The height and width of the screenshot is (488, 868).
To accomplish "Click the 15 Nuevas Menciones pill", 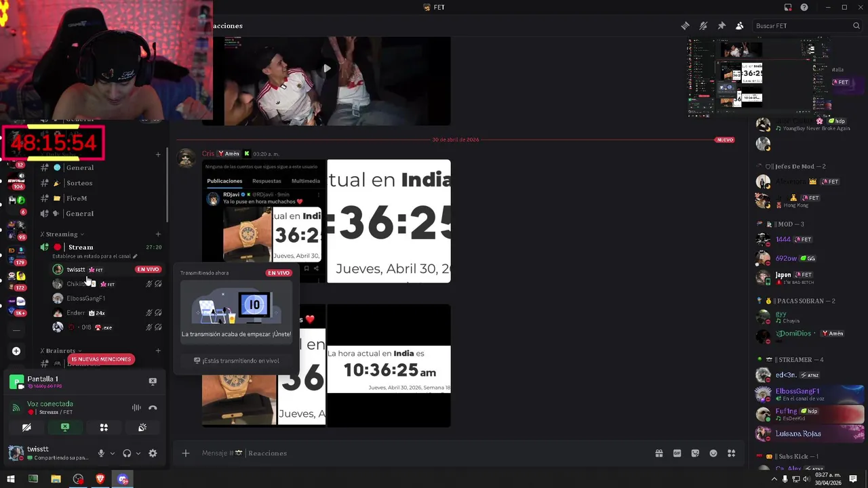I will tap(101, 359).
